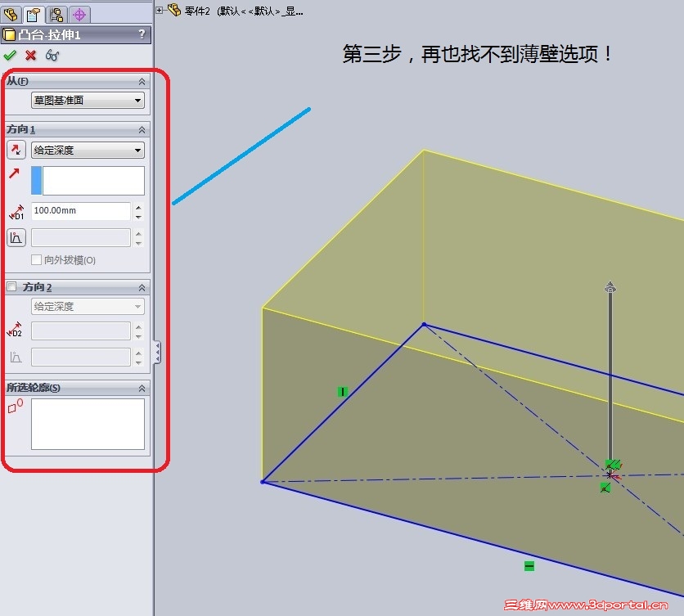The height and width of the screenshot is (616, 684).
Task: Open the 草图基准面 start condition dropdown
Action: click(88, 101)
